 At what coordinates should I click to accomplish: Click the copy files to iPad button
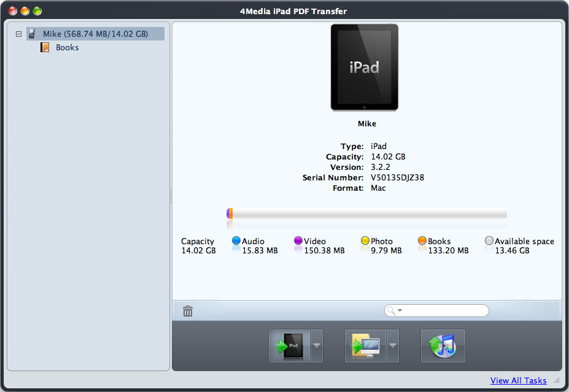click(x=289, y=346)
